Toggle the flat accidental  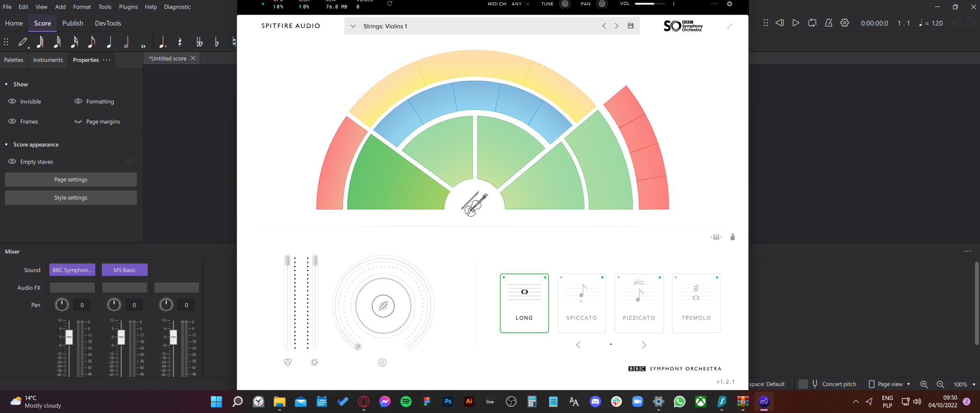pos(216,42)
